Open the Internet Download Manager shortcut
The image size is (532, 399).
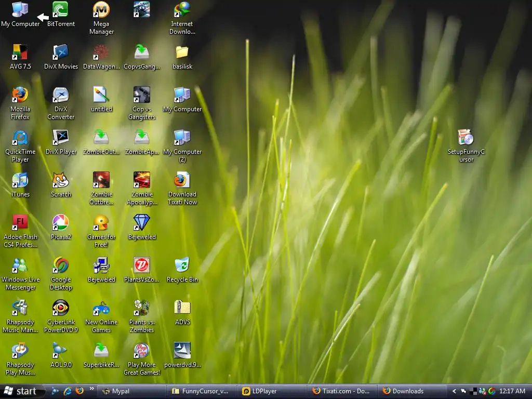point(182,18)
